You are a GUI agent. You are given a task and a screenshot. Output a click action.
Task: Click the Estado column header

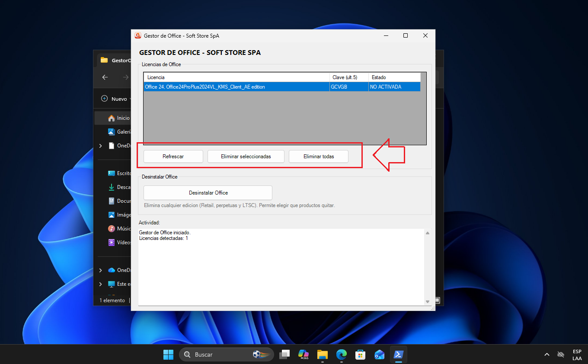394,77
